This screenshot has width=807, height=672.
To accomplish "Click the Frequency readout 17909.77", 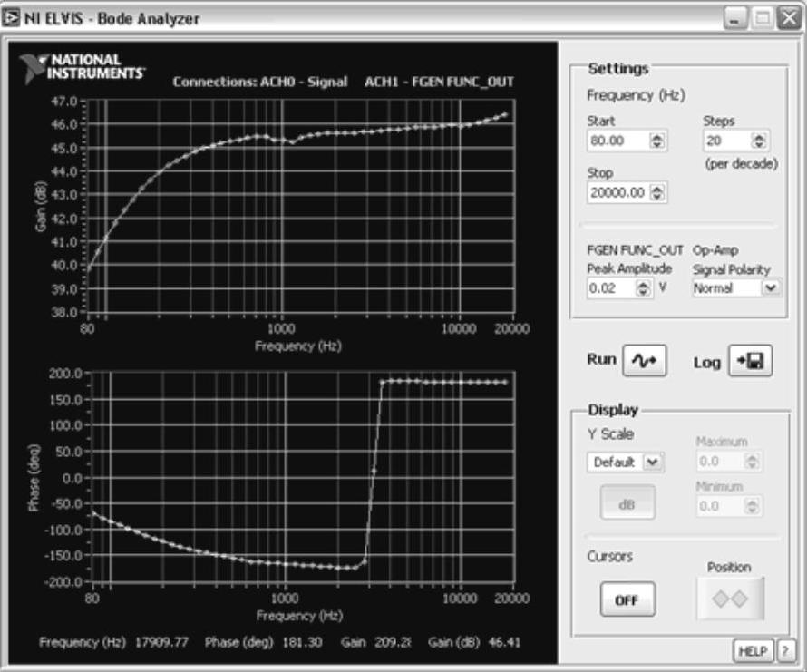I will 161,642.
